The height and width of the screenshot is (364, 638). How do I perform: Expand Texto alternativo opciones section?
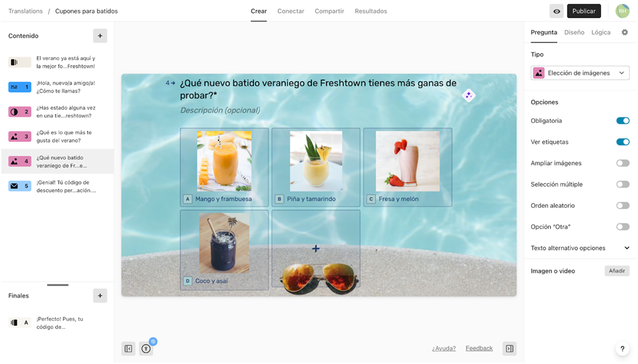(580, 248)
